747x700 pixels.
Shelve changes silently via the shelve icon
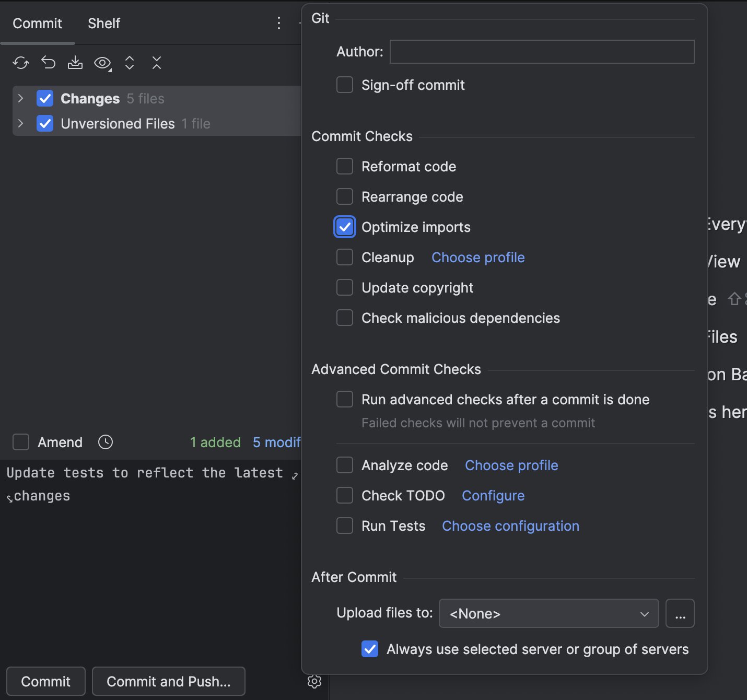click(x=75, y=63)
